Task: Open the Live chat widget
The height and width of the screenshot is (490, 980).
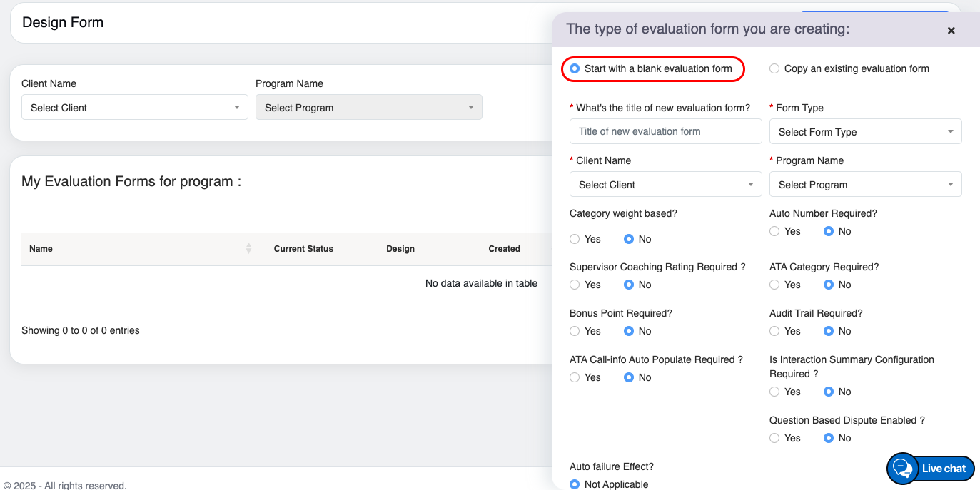Action: click(x=931, y=469)
